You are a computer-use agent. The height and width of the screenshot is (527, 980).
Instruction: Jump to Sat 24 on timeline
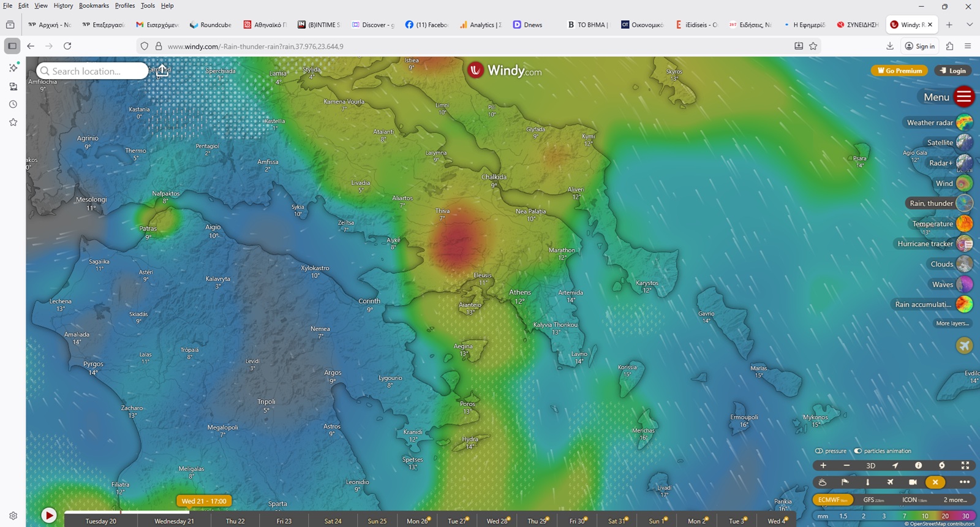(333, 521)
